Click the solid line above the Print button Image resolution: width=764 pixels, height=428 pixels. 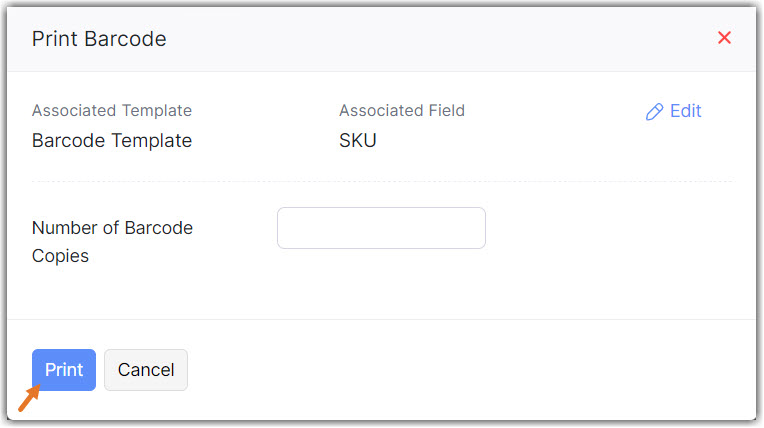[381, 320]
